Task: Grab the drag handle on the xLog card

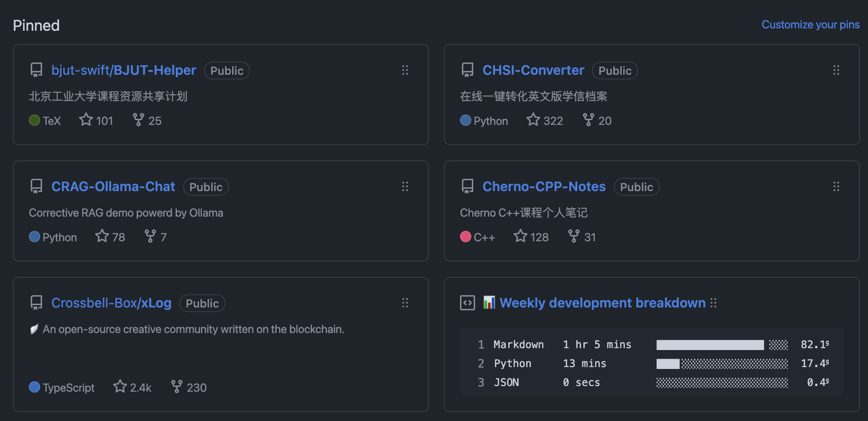Action: pos(405,303)
